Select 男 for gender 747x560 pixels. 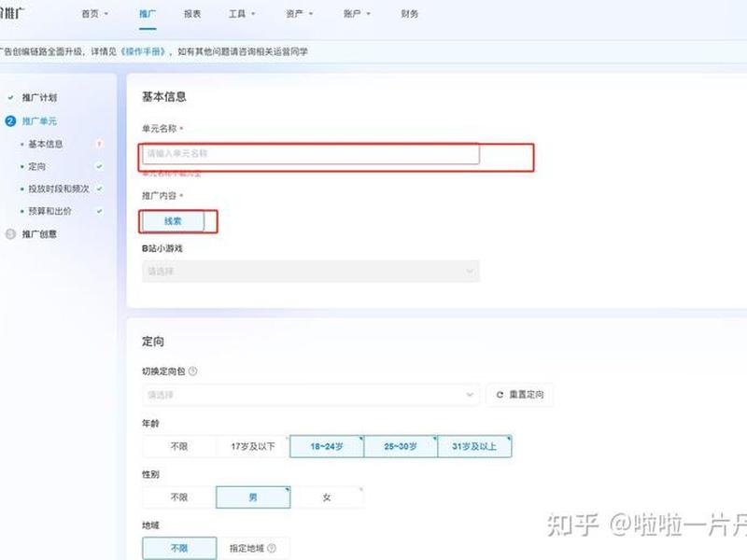(253, 497)
